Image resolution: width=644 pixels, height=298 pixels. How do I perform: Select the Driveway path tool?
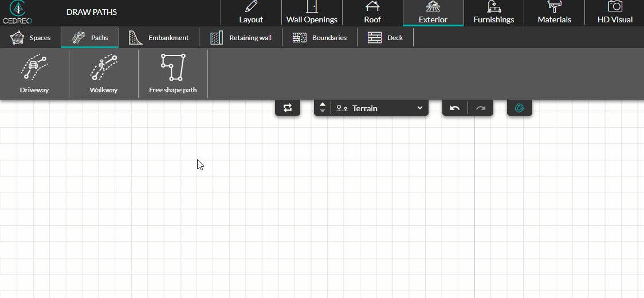tap(34, 73)
